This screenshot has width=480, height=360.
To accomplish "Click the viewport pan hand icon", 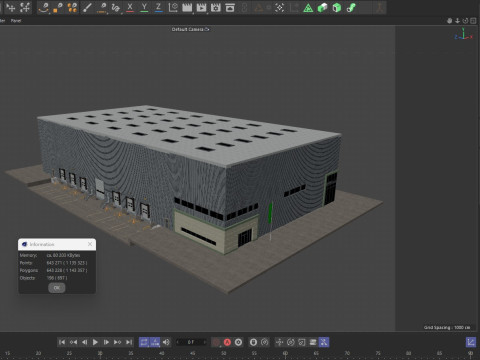I will click(x=449, y=21).
